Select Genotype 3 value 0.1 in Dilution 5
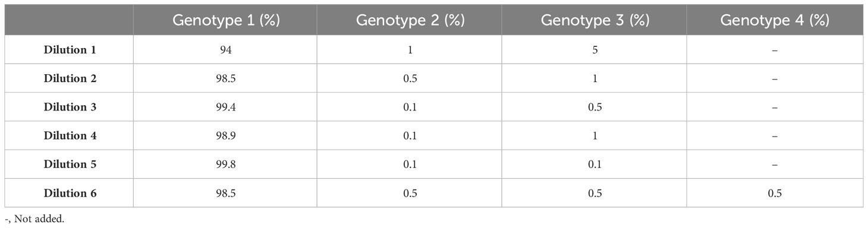This screenshot has height=228, width=868. click(595, 164)
